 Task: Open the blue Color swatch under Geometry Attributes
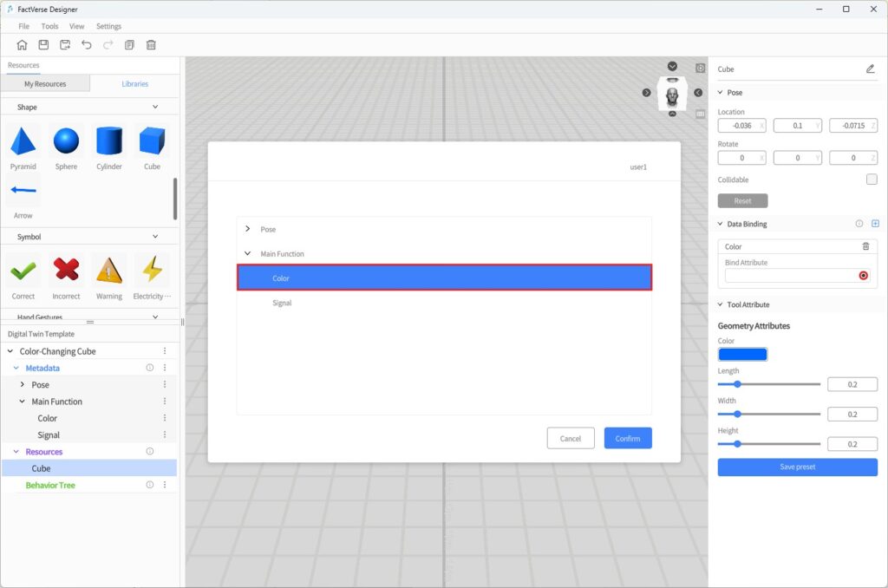point(743,354)
